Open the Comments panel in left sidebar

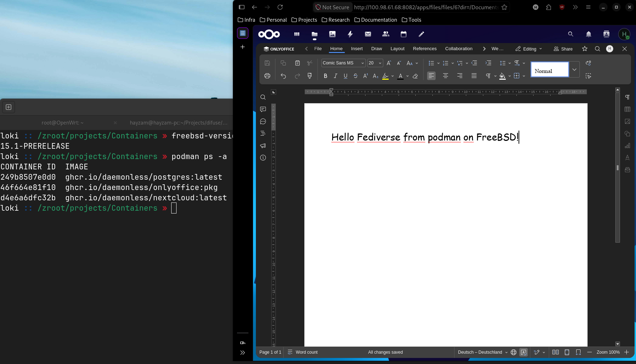click(x=263, y=109)
